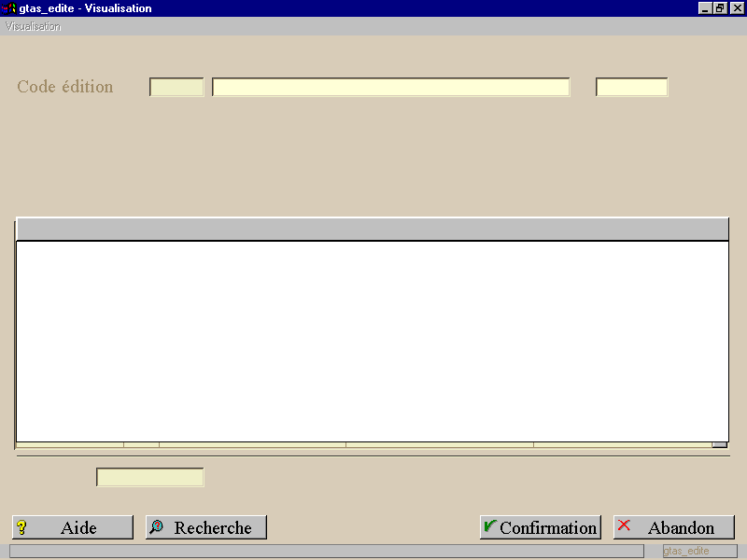Click the yellow question mark Aide icon
747x560 pixels.
click(21, 527)
